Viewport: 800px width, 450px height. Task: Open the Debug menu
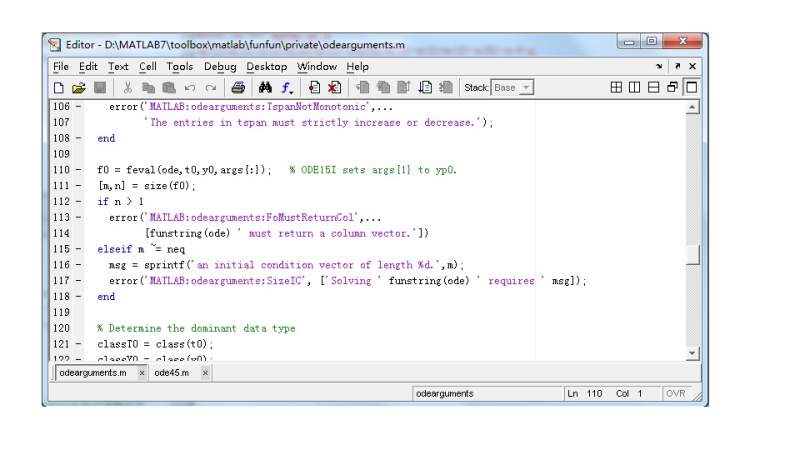point(220,67)
